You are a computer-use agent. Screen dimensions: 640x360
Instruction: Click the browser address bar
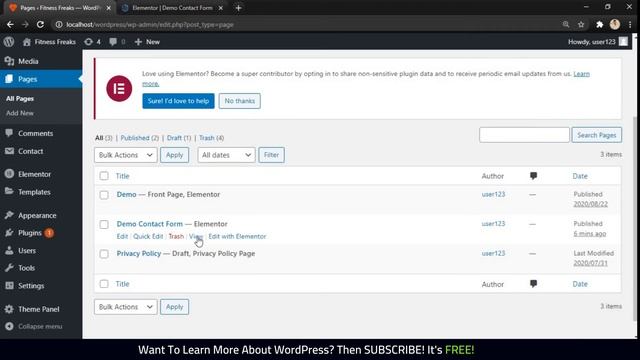(306, 24)
